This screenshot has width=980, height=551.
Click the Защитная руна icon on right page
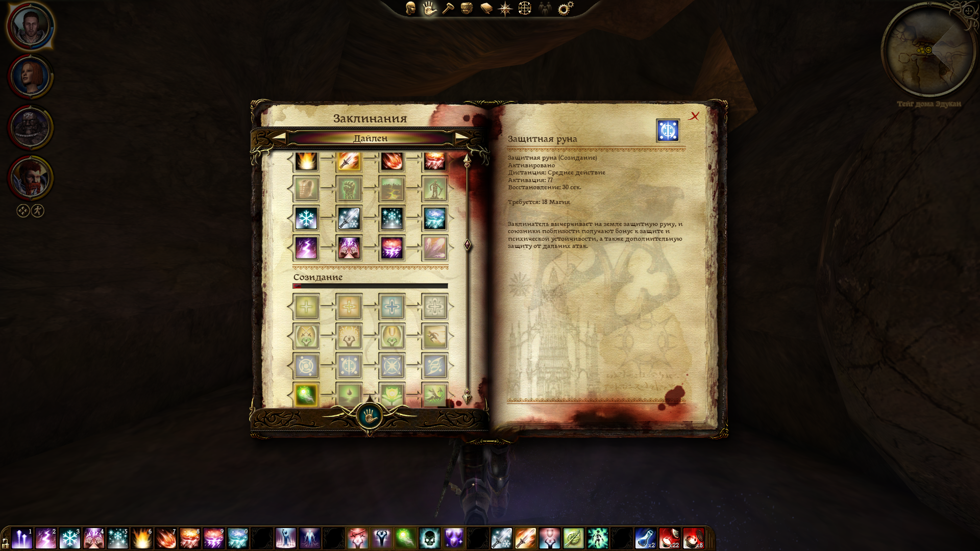(668, 131)
